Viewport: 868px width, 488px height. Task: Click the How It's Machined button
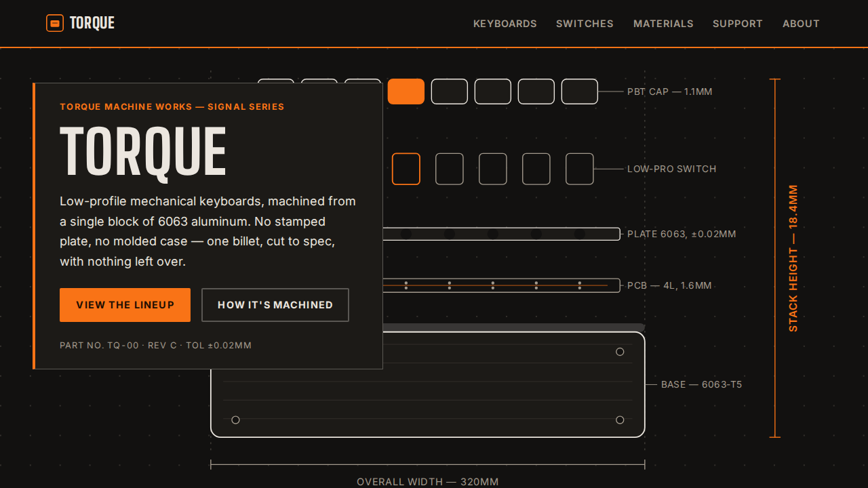275,305
